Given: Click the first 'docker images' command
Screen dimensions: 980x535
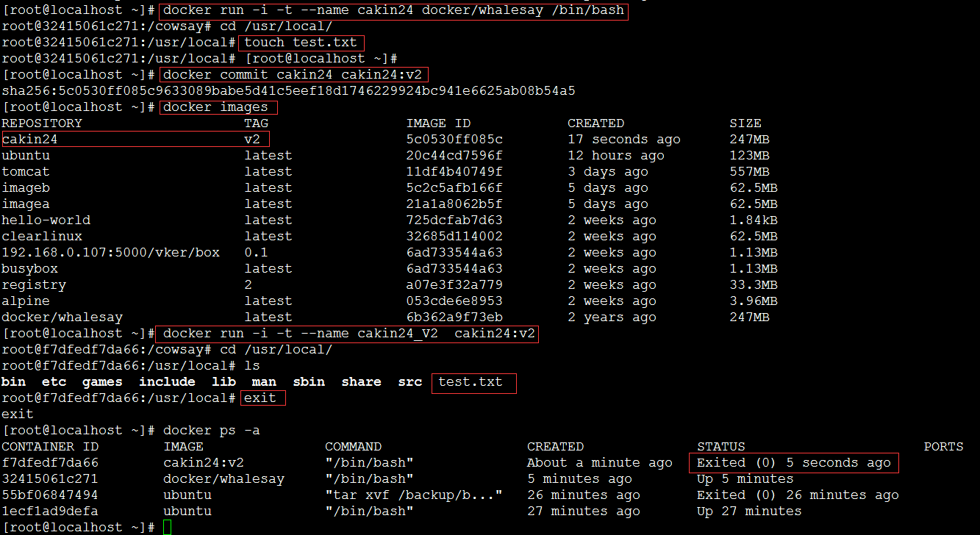Looking at the screenshot, I should tap(215, 107).
